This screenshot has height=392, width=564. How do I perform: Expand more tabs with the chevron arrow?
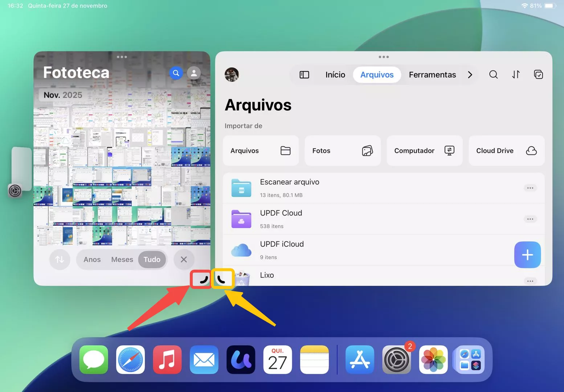click(470, 75)
